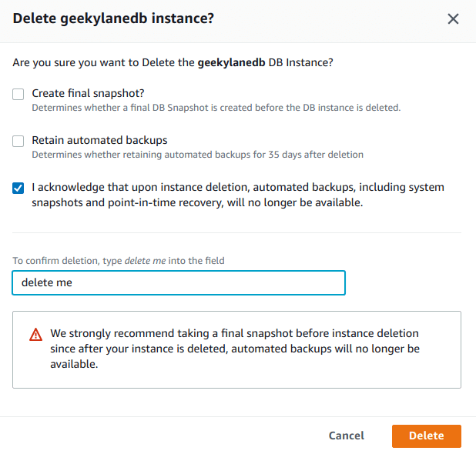Click the italic "delete me" hint text
Viewport: 476px width, 454px height.
point(145,261)
